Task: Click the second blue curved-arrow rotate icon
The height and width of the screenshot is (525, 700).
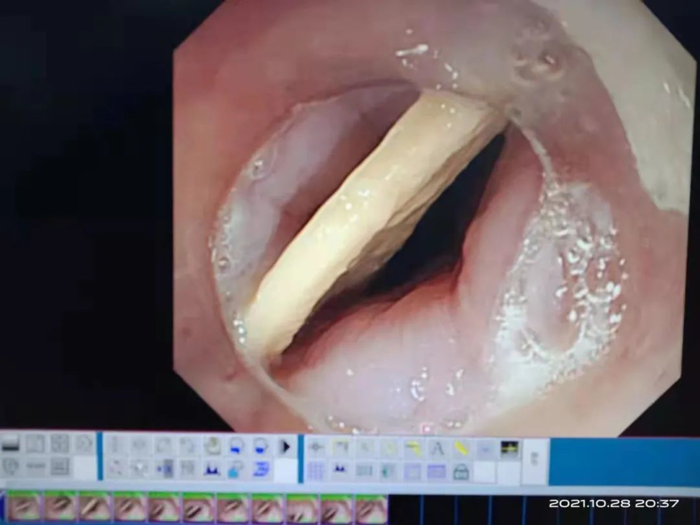Action: click(260, 446)
